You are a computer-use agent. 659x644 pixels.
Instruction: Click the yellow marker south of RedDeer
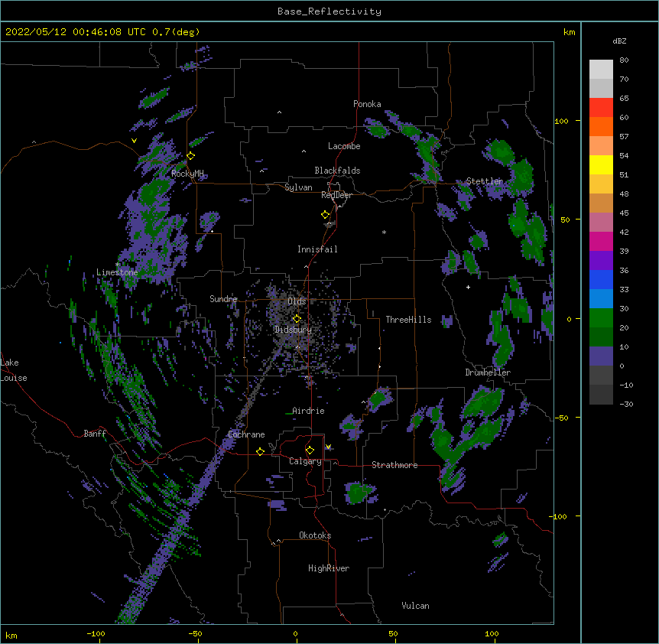[x=325, y=215]
